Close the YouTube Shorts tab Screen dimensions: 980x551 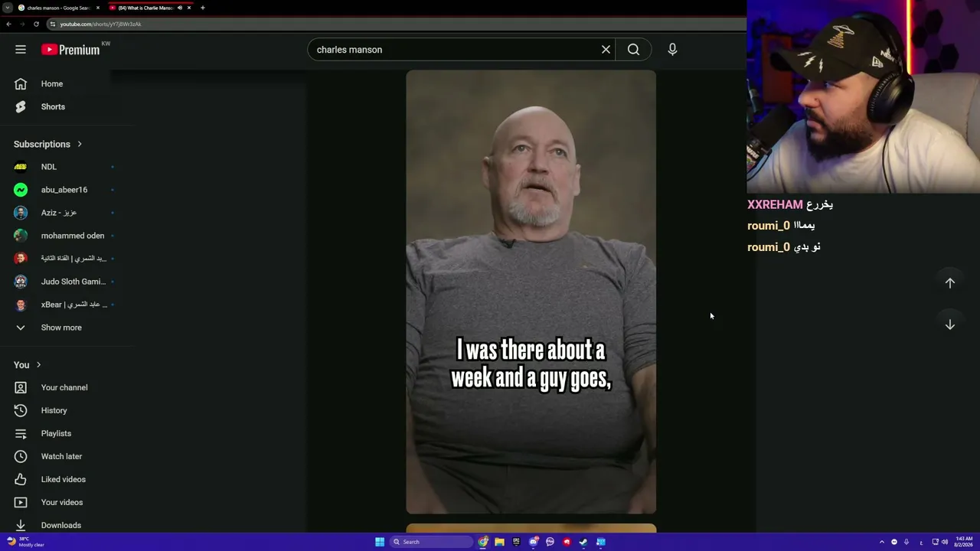click(189, 8)
